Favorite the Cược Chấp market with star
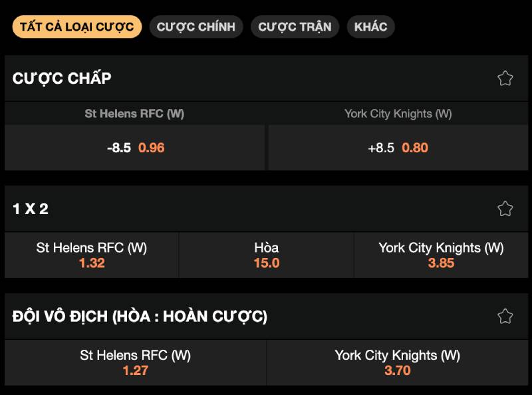The width and height of the screenshot is (532, 395). [505, 78]
